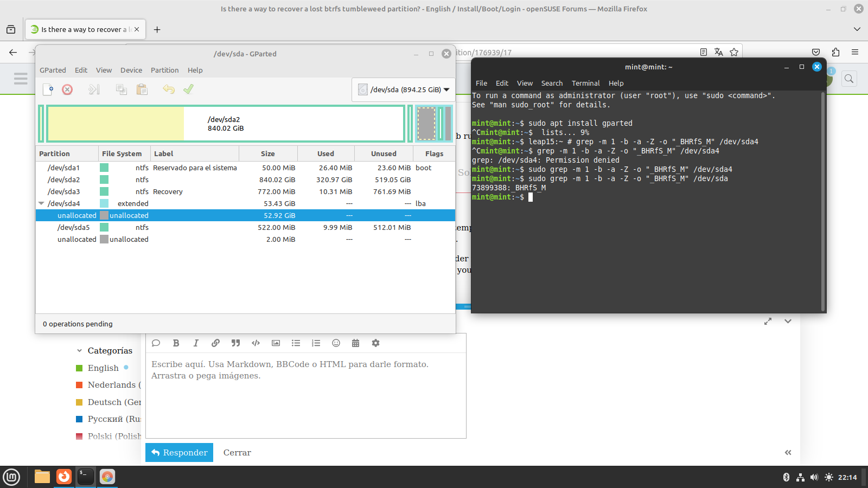Open Terminal Search menu
868x488 pixels.
(552, 83)
